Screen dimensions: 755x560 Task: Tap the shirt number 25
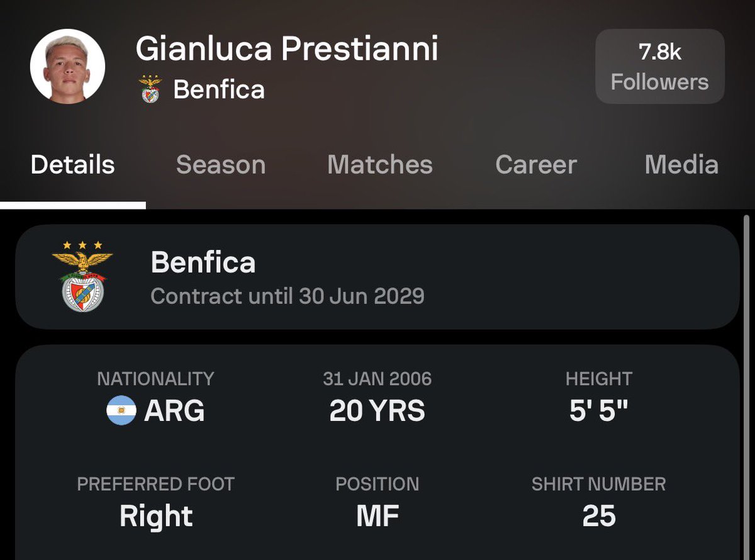(x=598, y=517)
